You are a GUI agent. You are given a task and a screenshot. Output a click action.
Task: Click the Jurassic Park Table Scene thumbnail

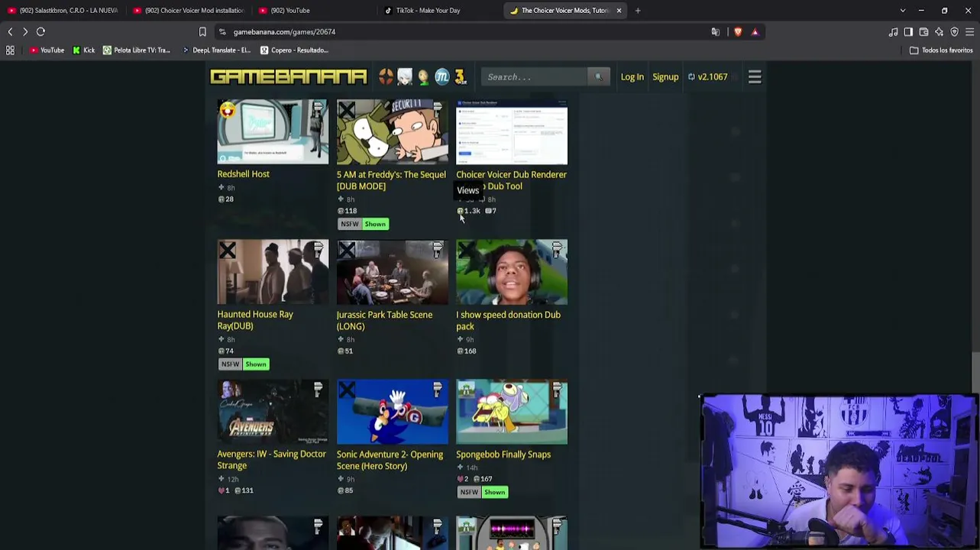(x=393, y=272)
